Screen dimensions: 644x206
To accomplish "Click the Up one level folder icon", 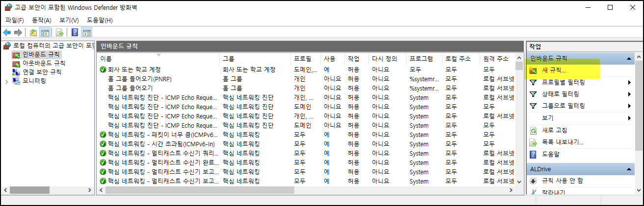I will [x=33, y=33].
